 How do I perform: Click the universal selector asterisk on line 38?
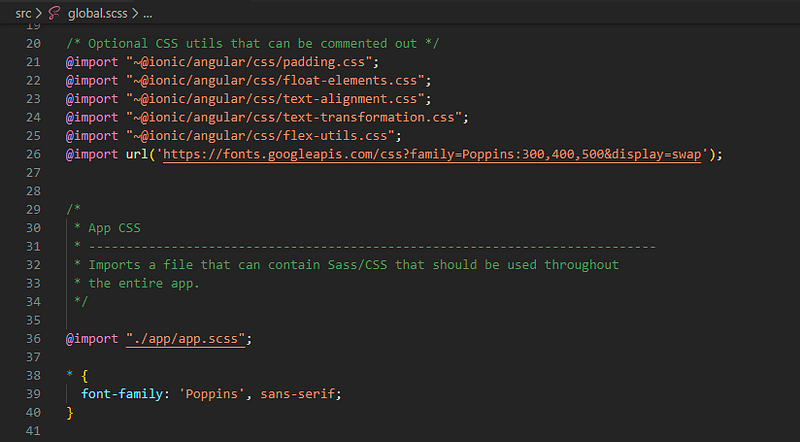pyautogui.click(x=69, y=374)
